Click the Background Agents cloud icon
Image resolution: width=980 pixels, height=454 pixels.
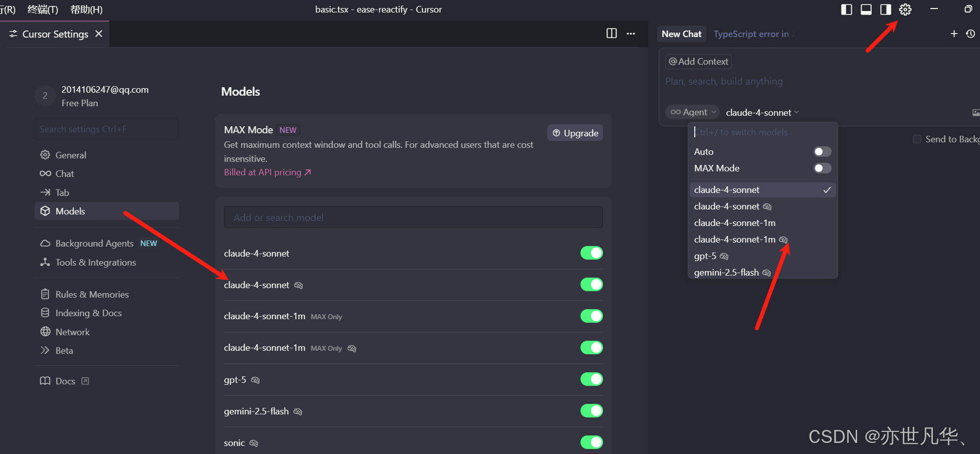pyautogui.click(x=45, y=243)
